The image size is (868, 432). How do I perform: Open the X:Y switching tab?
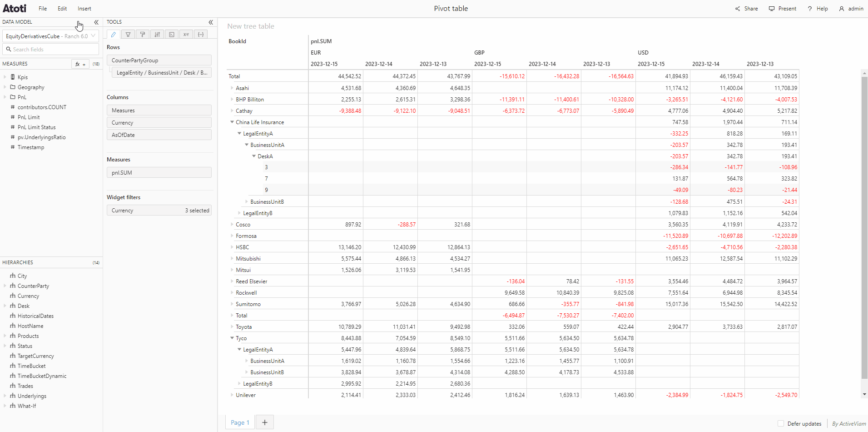[x=186, y=34]
